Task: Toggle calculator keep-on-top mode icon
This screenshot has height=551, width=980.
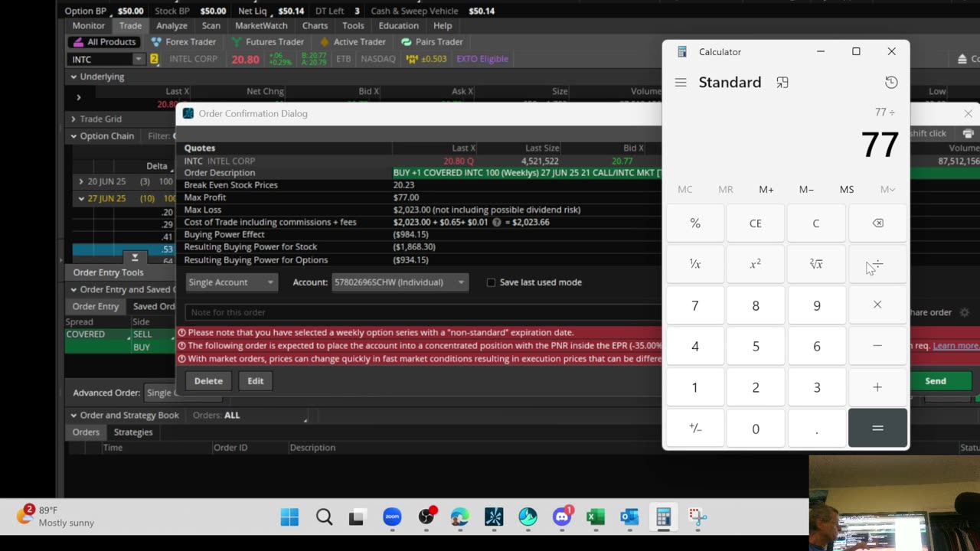Action: [x=782, y=82]
